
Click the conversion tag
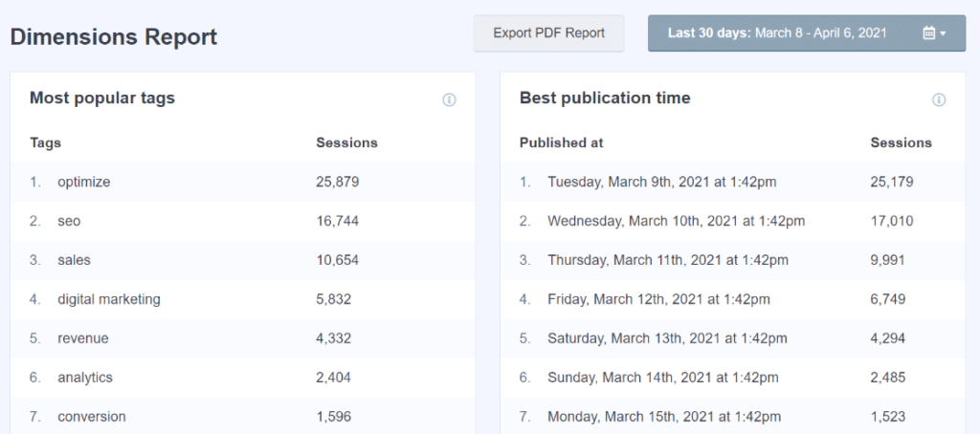coord(91,417)
